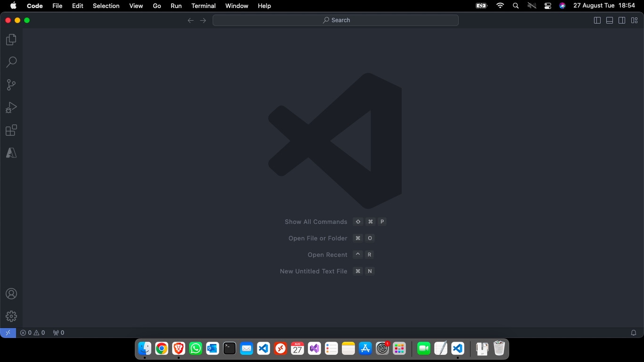The image size is (644, 362).
Task: Open TextEdit from the dock
Action: point(441,348)
